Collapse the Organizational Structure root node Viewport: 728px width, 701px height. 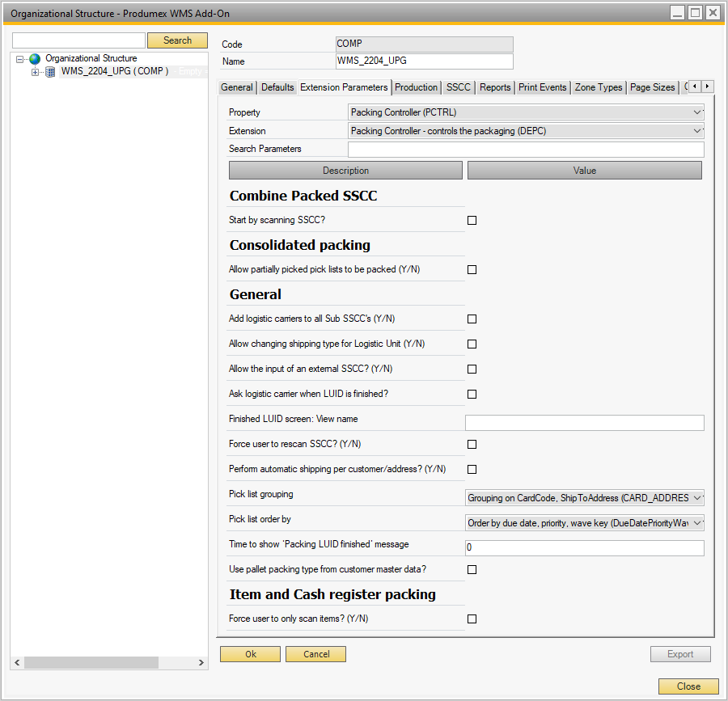[20, 59]
